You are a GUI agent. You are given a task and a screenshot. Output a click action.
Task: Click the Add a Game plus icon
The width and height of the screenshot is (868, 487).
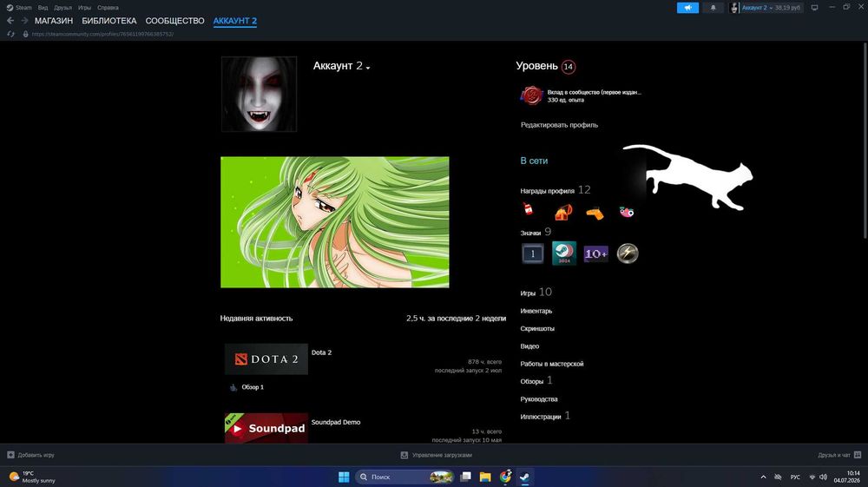click(x=10, y=455)
